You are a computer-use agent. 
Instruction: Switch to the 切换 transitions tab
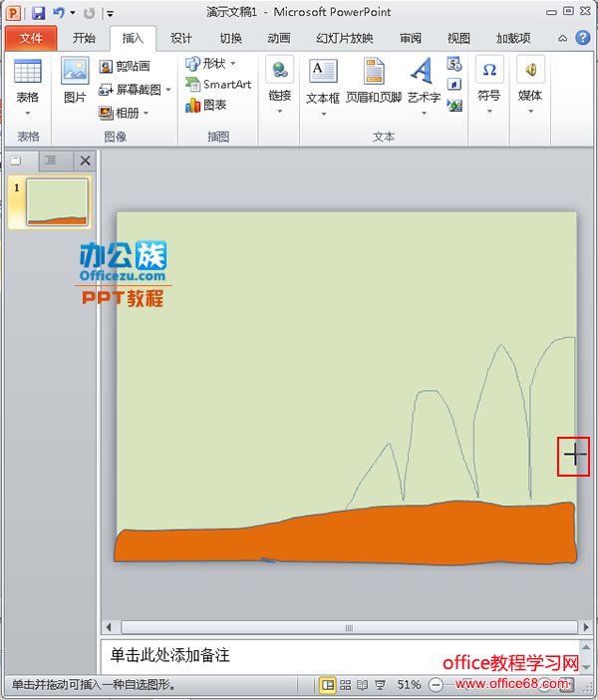pyautogui.click(x=230, y=39)
